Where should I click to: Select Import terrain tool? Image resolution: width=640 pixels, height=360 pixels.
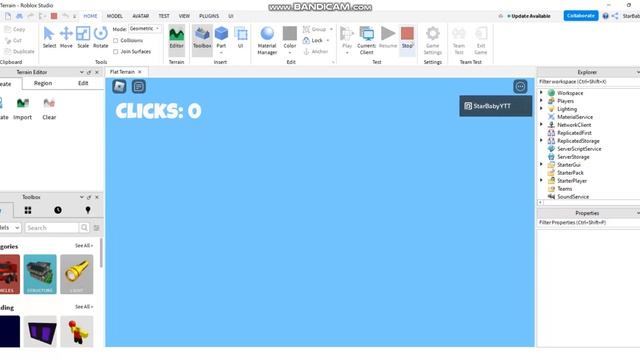[22, 109]
